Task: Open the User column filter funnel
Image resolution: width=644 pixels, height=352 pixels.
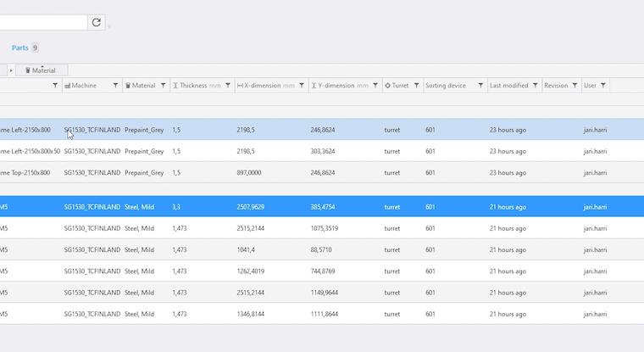Action: tap(604, 86)
